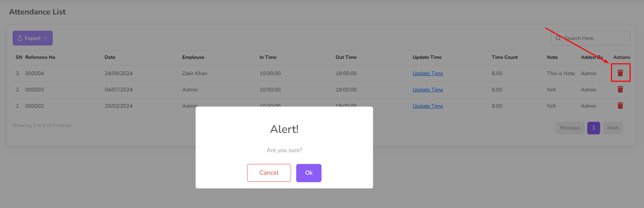Confirm the alert with Ok

click(308, 173)
